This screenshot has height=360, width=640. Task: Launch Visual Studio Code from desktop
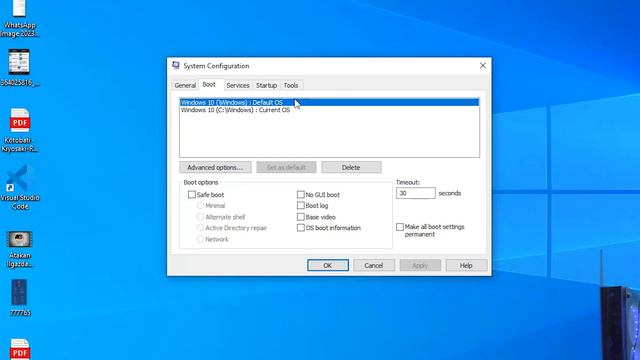click(20, 188)
